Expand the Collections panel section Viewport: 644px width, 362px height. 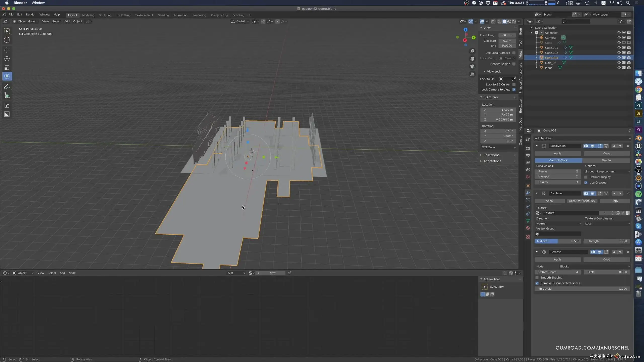coord(491,155)
